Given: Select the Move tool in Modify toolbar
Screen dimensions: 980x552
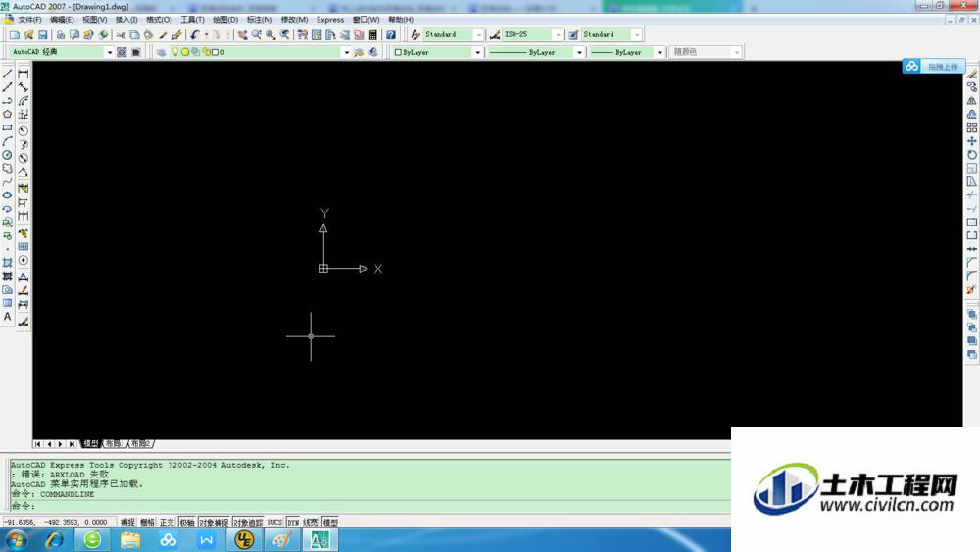Looking at the screenshot, I should [972, 141].
